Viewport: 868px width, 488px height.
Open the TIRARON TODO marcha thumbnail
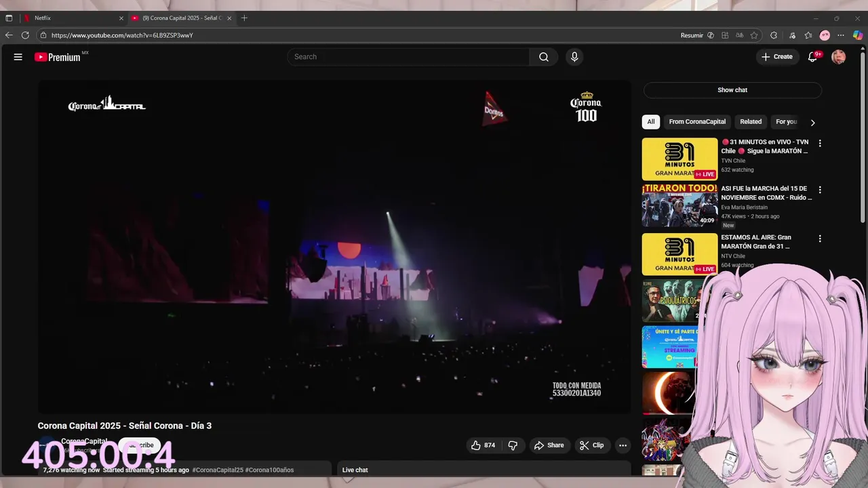click(x=679, y=205)
